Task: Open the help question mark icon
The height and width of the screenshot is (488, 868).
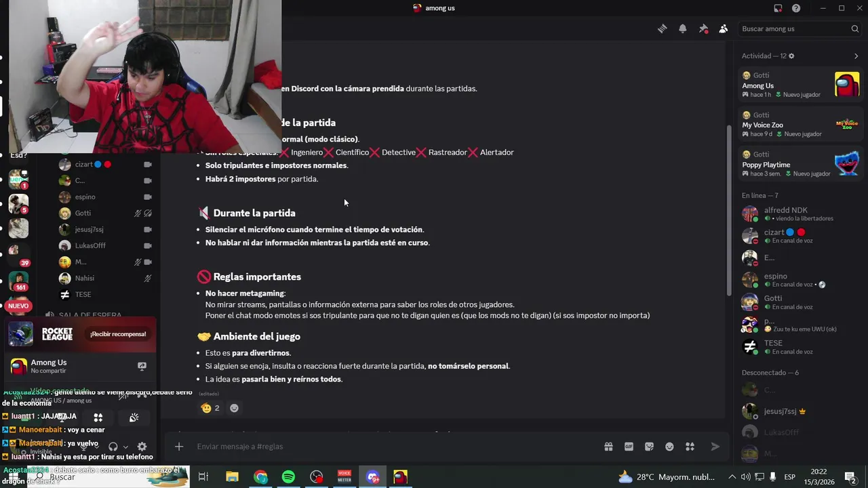Action: point(796,8)
